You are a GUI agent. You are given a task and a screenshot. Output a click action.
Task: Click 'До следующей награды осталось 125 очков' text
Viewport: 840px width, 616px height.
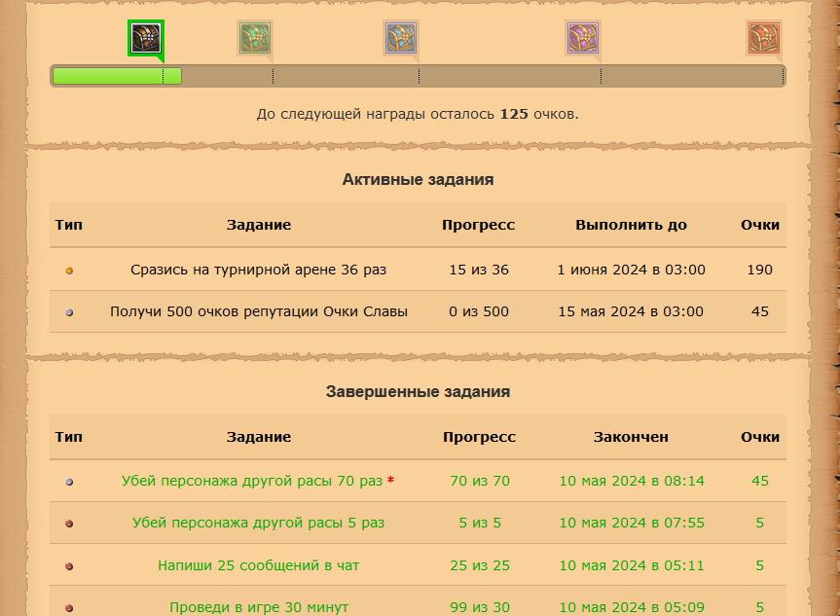point(418,114)
